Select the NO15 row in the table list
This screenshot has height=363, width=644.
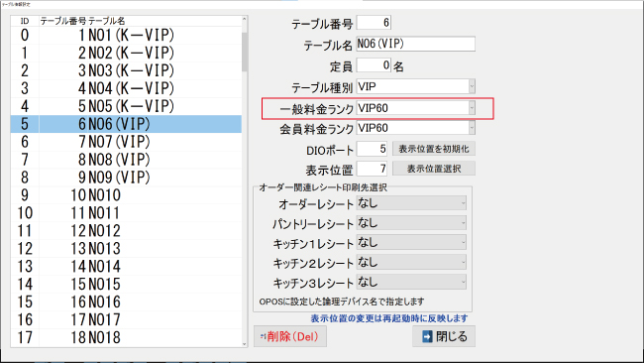click(126, 284)
